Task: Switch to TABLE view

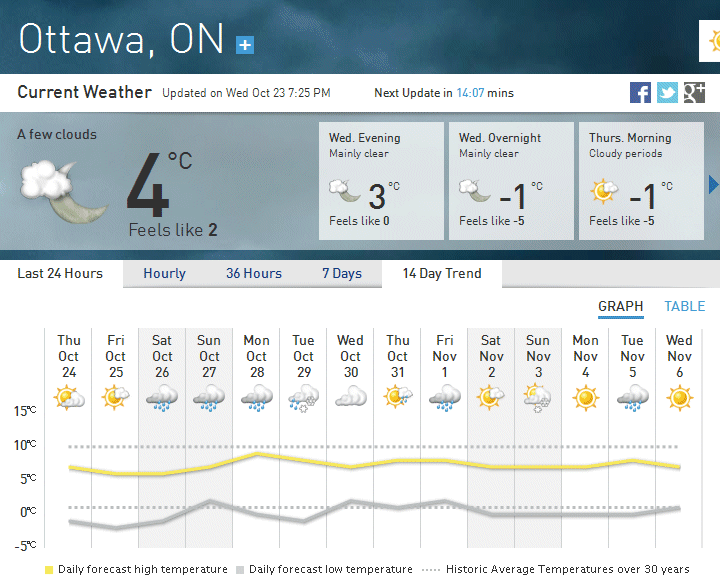Action: tap(684, 307)
